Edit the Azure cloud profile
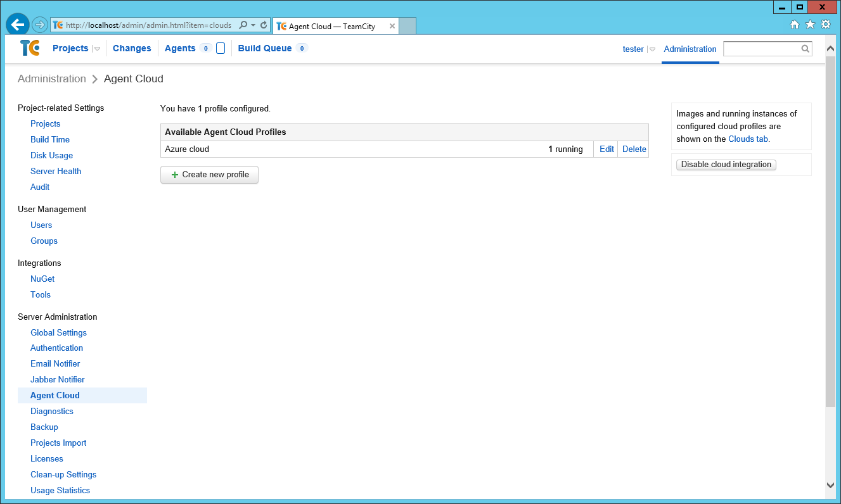This screenshot has width=841, height=504. [607, 149]
